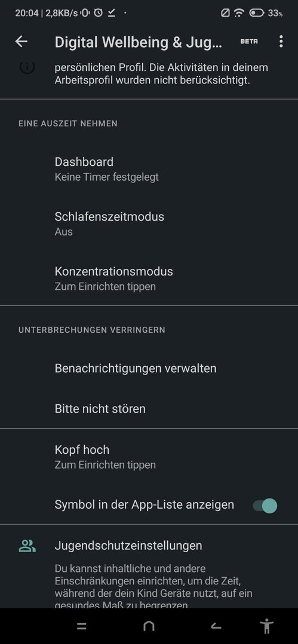
Task: Tap the system back navigation icon
Action: [x=216, y=626]
